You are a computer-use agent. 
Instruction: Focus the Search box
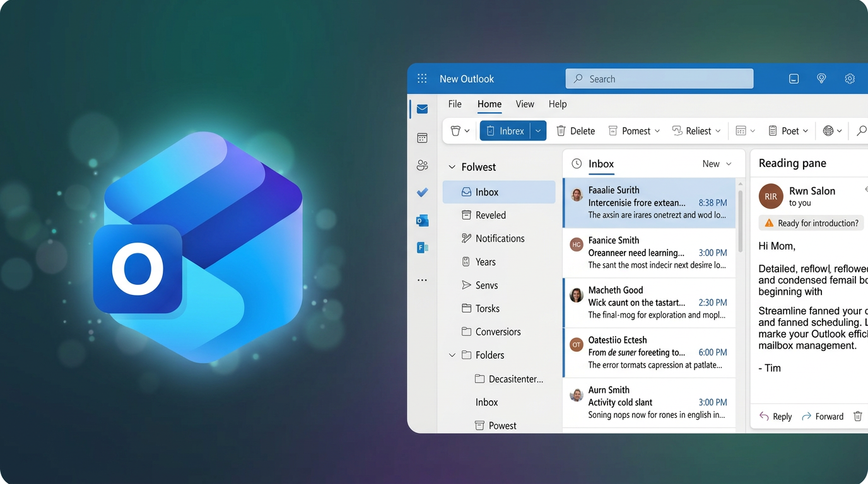659,79
